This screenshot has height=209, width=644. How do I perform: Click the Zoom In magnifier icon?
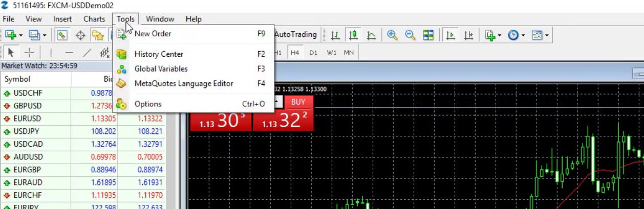pyautogui.click(x=392, y=35)
